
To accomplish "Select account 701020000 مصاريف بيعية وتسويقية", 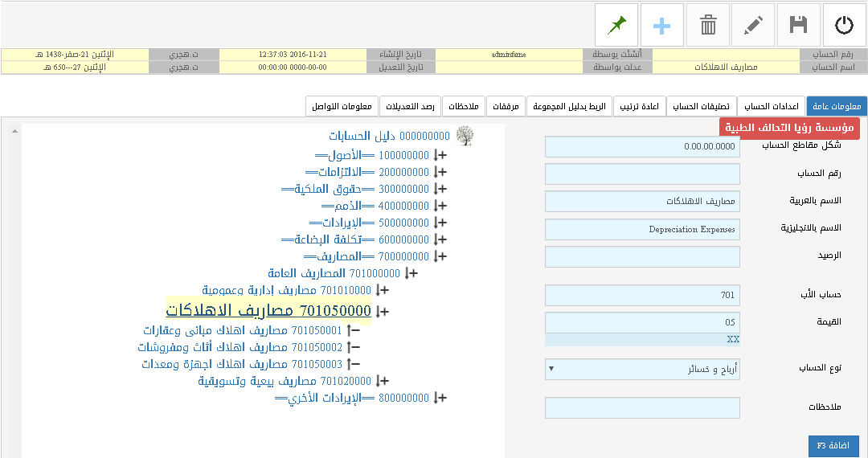I will (285, 381).
